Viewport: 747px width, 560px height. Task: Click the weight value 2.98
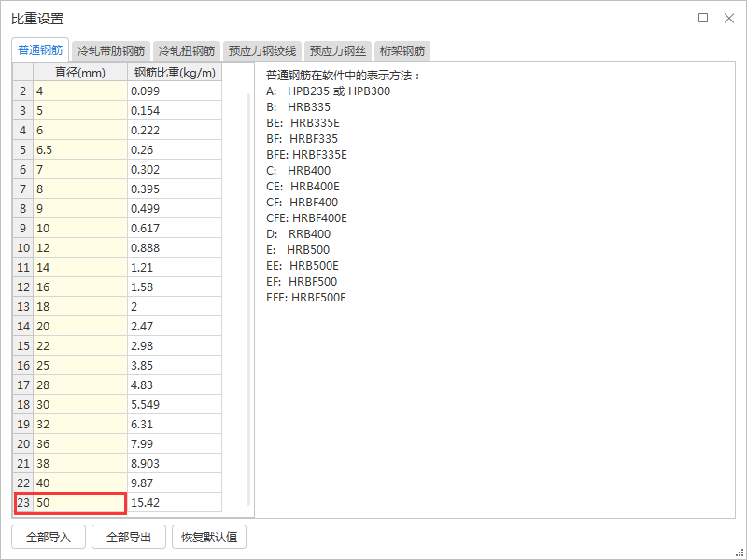pyautogui.click(x=175, y=345)
